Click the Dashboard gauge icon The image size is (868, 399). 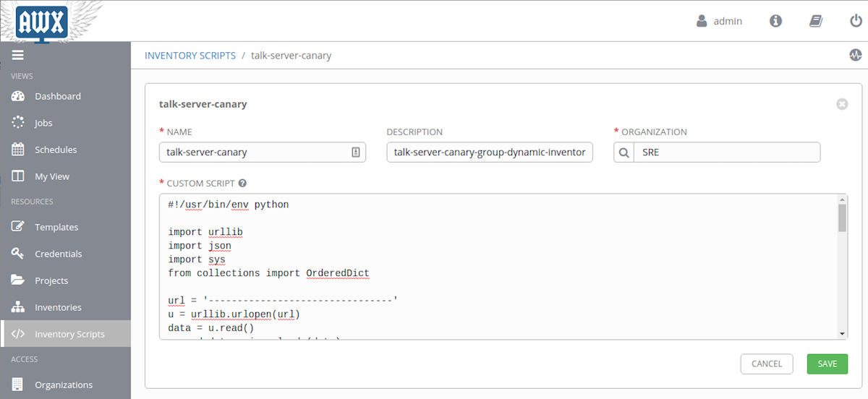point(18,96)
